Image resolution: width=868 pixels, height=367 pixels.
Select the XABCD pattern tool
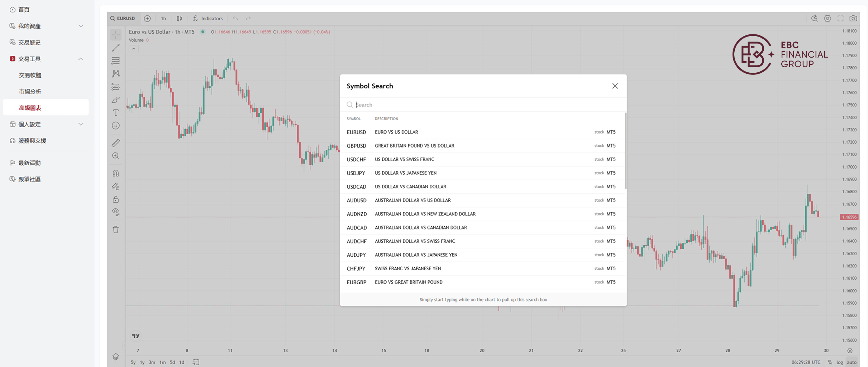(x=116, y=74)
